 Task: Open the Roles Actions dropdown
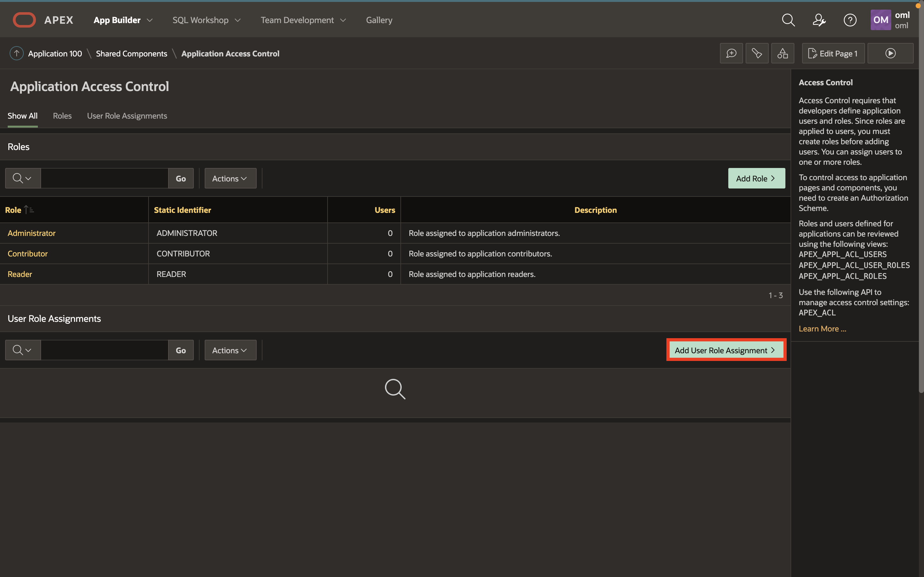(230, 179)
